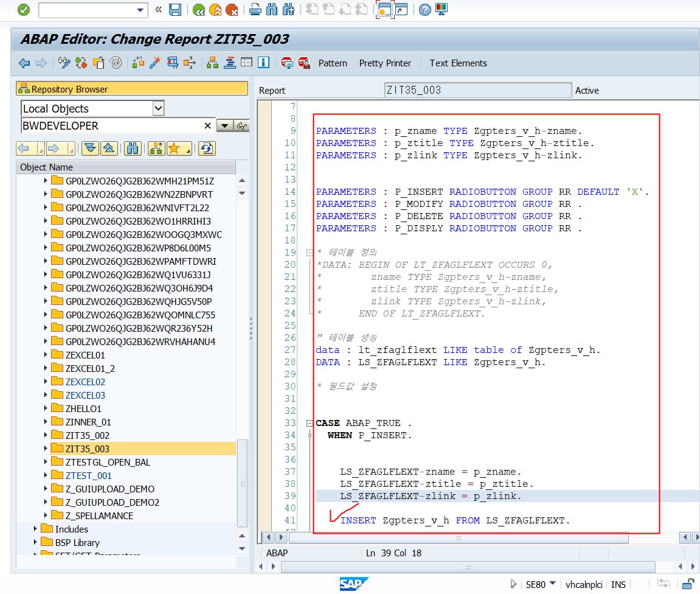Click the Print icon in top toolbar

coord(255,9)
